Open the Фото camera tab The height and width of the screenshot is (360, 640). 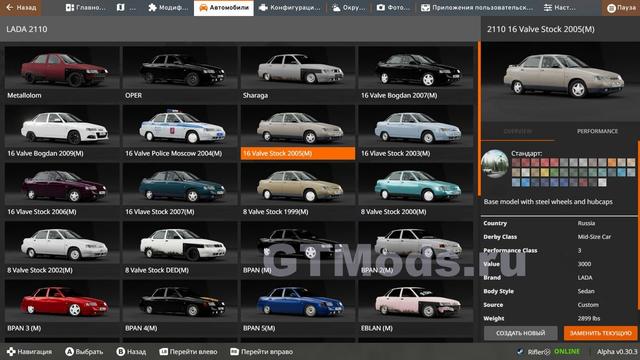pyautogui.click(x=393, y=8)
